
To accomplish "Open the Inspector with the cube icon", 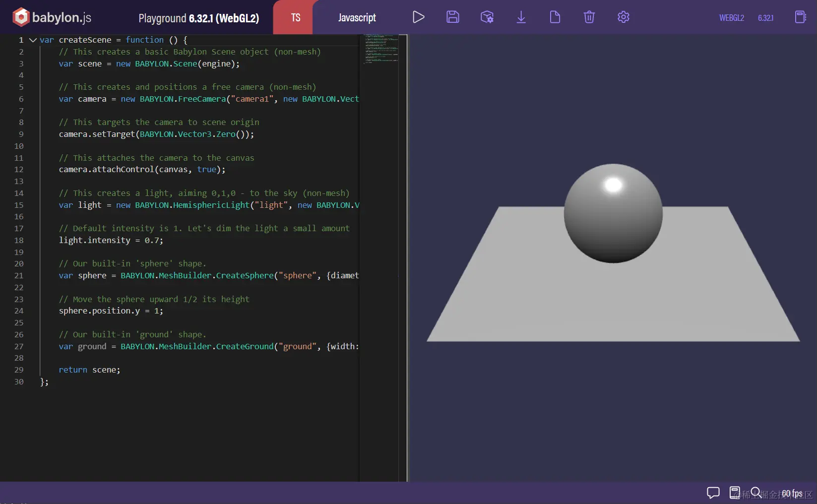I will (x=487, y=17).
